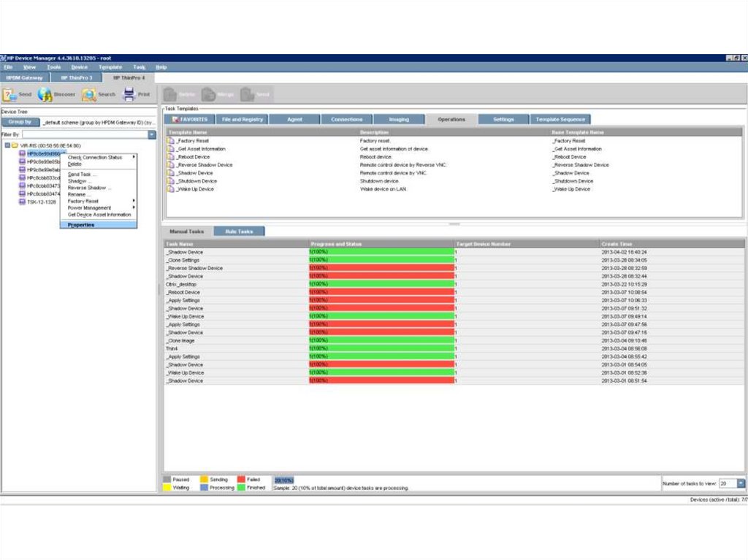Click the _Factory Reset template icon
This screenshot has width=748, height=560.
(x=171, y=141)
